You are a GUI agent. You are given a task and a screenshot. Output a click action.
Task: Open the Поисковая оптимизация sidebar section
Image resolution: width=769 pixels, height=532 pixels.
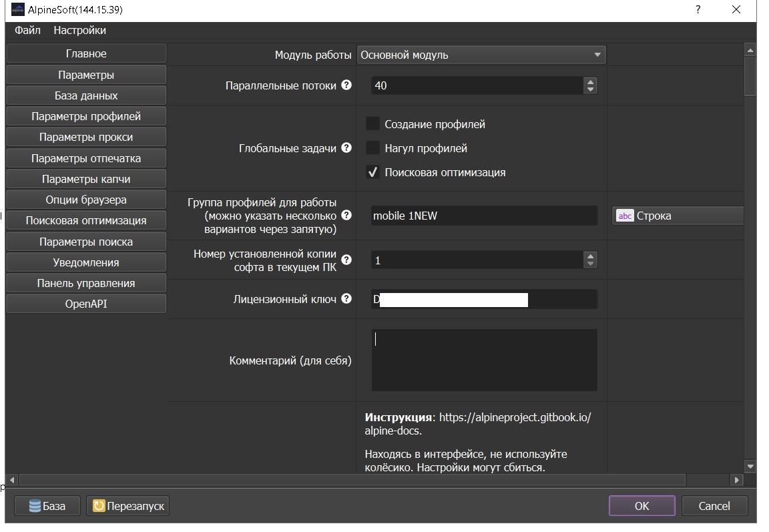[86, 221]
